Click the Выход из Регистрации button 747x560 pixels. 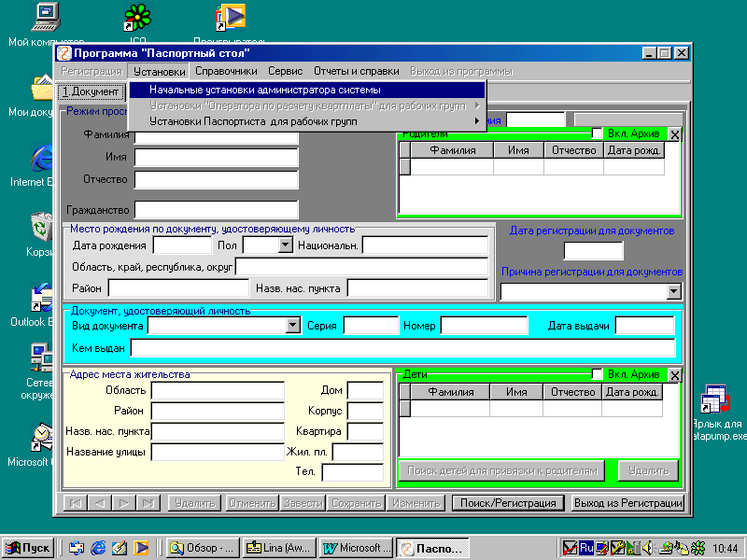click(627, 503)
